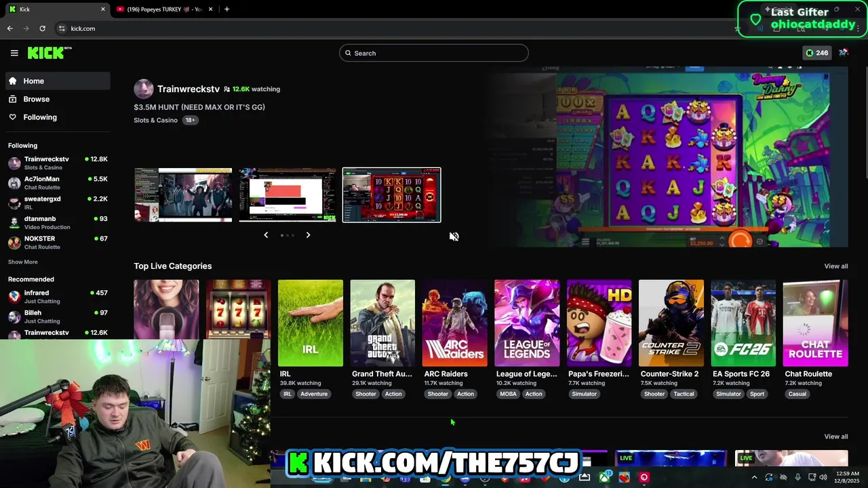Viewport: 868px width, 488px height.
Task: Open EA Sports FC 26 category card
Action: (743, 323)
